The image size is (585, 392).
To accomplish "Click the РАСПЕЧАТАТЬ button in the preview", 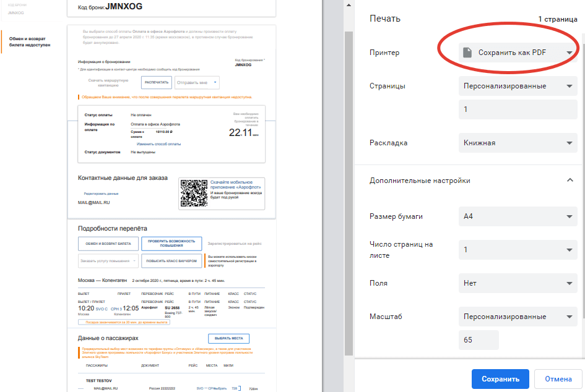I will click(x=156, y=82).
